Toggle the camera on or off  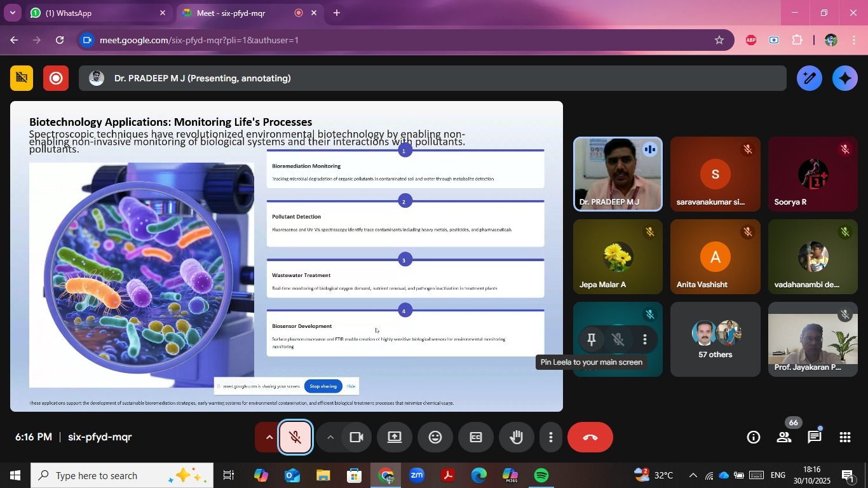[356, 437]
